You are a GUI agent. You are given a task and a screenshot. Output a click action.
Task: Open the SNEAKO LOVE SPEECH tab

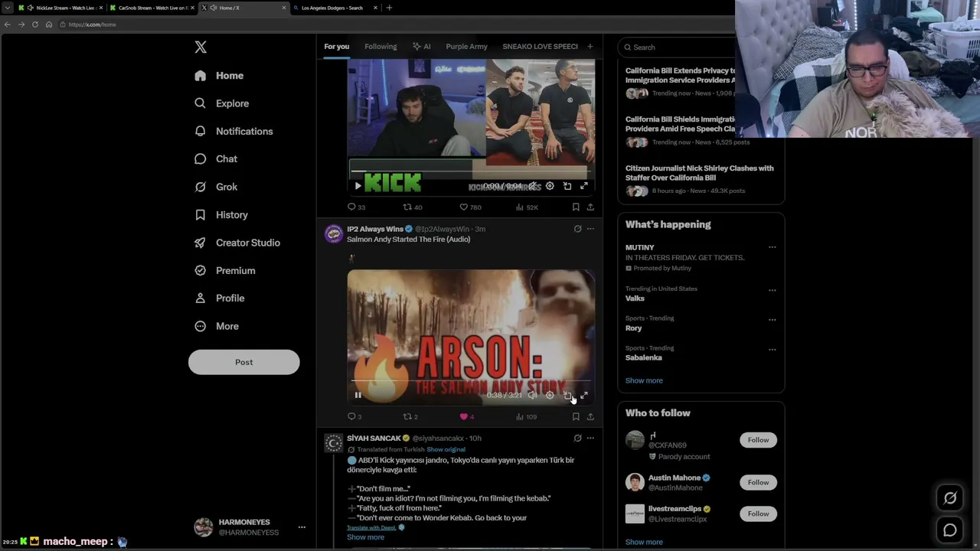pyautogui.click(x=540, y=47)
